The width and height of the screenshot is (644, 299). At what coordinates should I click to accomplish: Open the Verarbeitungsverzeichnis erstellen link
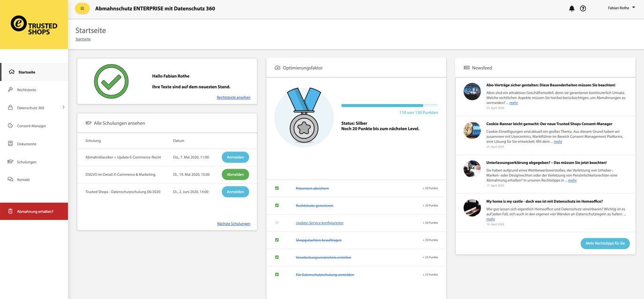click(x=323, y=257)
